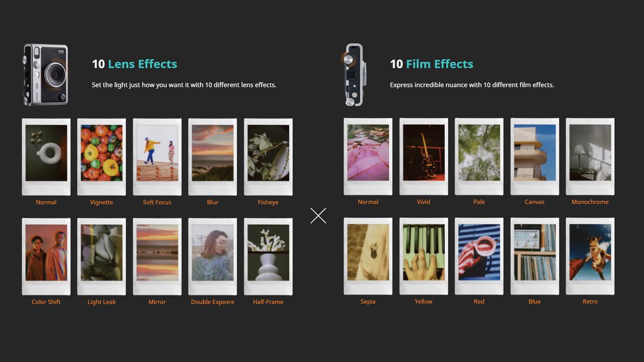Click the 'Set the light just how you want' description
The height and width of the screenshot is (362, 644).
click(x=184, y=85)
